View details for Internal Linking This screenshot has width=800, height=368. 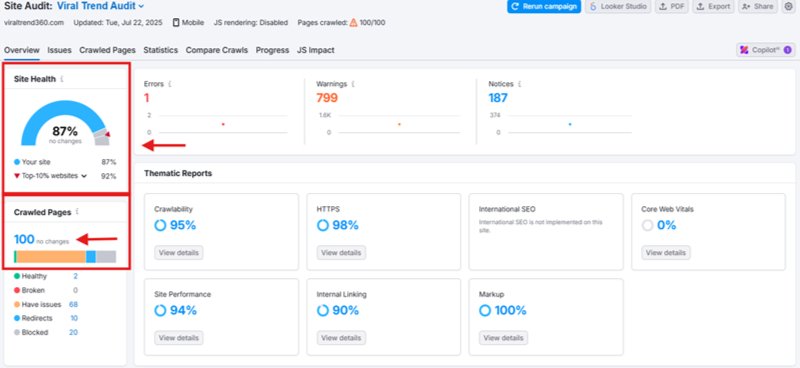pyautogui.click(x=341, y=338)
